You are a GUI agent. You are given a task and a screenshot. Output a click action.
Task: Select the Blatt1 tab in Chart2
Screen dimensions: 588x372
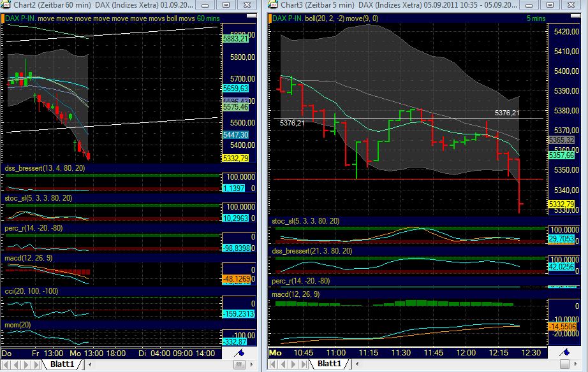(62, 364)
